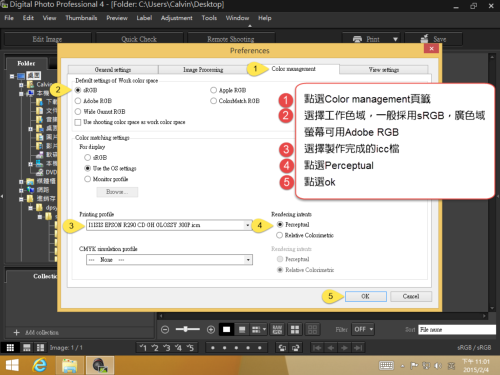
Task: Click Cancel in Preferences dialog
Action: [411, 296]
